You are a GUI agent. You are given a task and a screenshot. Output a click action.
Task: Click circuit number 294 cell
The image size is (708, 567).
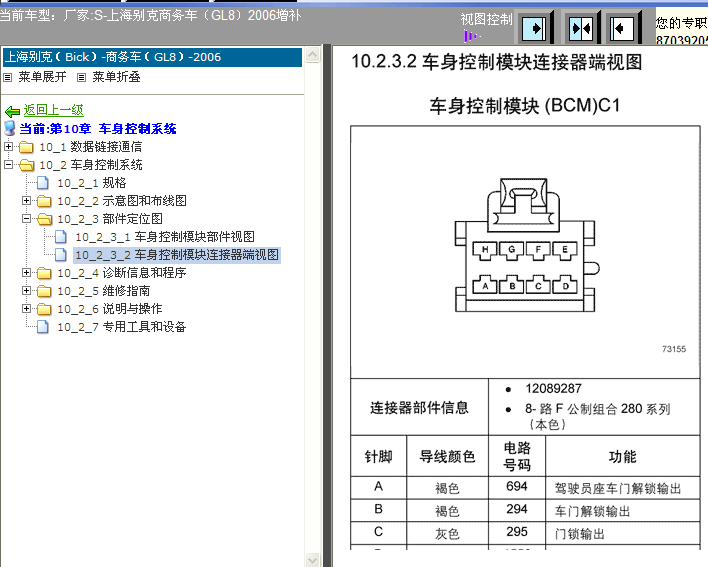(x=517, y=510)
